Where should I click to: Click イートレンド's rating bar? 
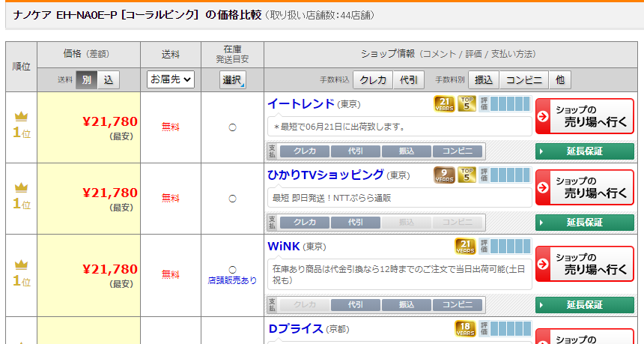(505, 103)
